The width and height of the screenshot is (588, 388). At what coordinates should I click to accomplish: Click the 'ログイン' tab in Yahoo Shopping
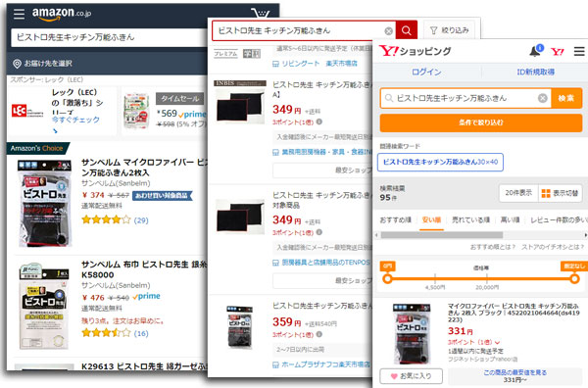426,72
